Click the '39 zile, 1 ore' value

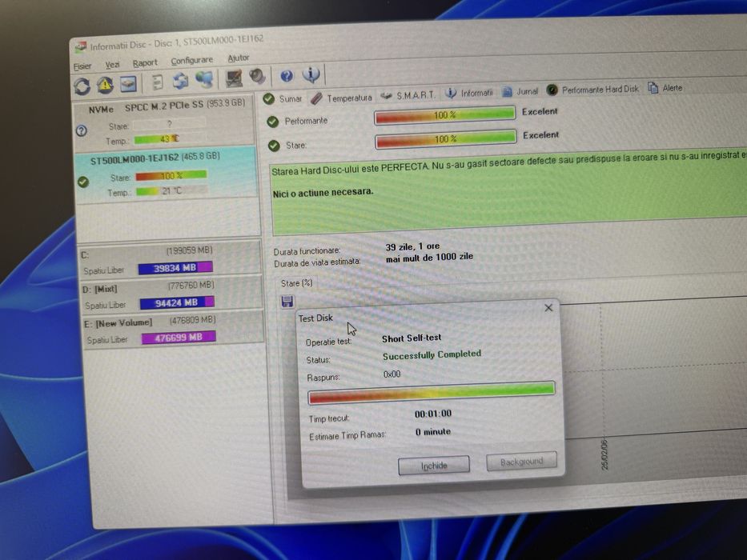pos(412,246)
